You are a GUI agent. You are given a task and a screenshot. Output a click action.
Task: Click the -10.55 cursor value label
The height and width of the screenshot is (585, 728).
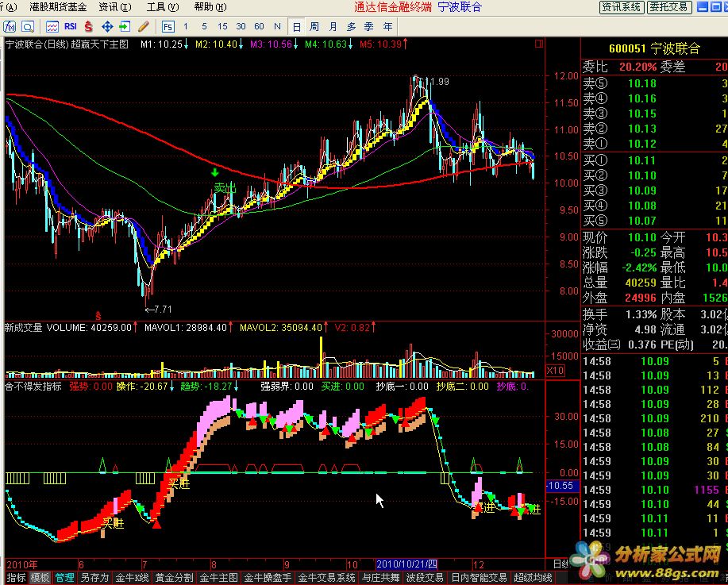pyautogui.click(x=563, y=486)
